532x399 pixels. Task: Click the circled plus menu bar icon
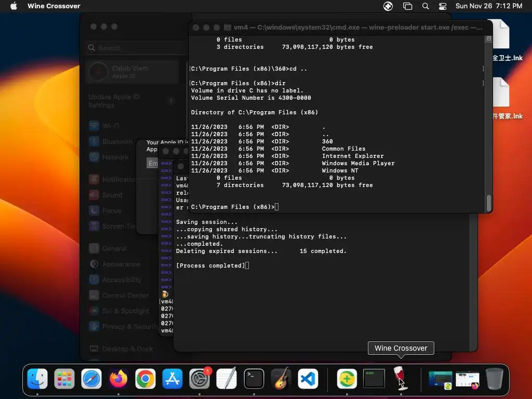pos(388,6)
